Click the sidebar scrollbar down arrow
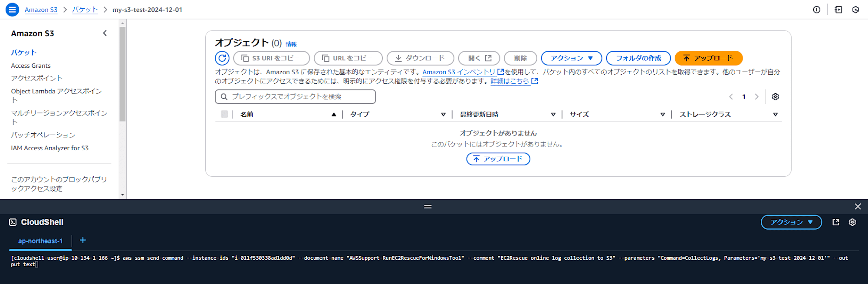 (122, 195)
